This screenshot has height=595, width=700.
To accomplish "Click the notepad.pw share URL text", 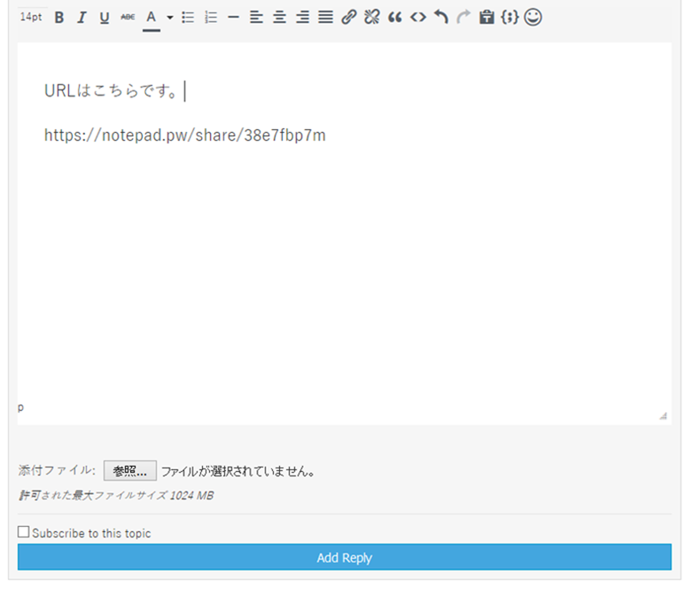I will coord(185,135).
